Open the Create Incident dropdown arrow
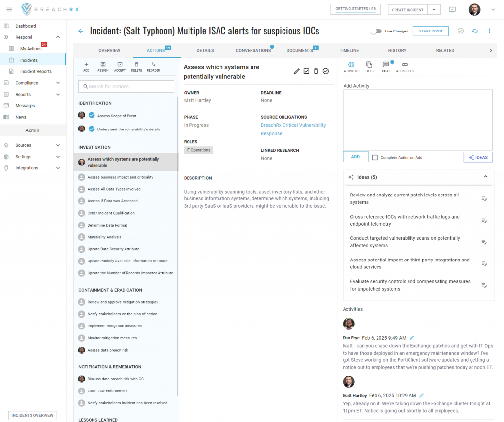Screen dimensions: 504x422 click(x=434, y=10)
